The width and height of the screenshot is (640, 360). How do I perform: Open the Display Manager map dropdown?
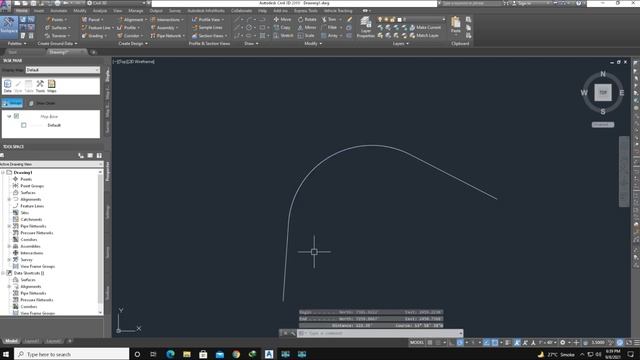(63, 70)
